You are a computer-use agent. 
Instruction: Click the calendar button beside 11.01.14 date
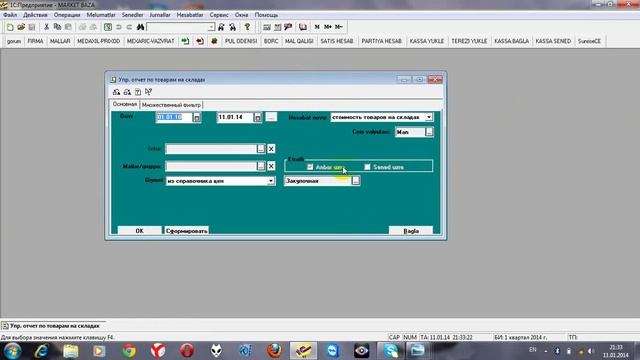click(258, 118)
